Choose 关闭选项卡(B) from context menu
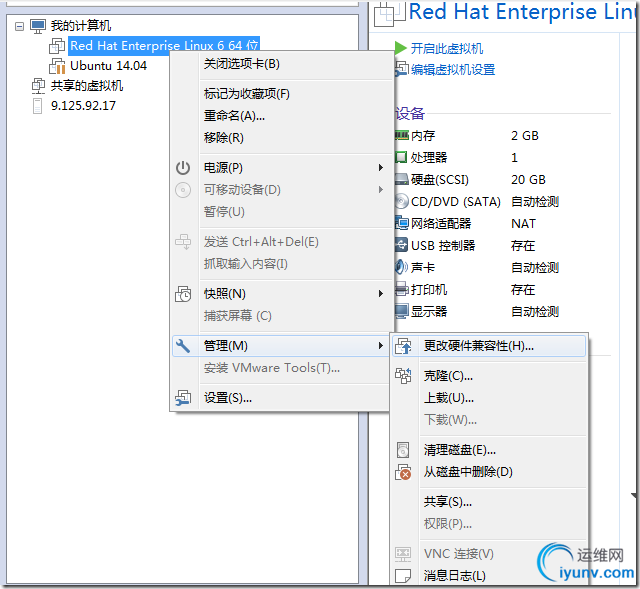Screen dimensions: 640x589 [x=280, y=64]
